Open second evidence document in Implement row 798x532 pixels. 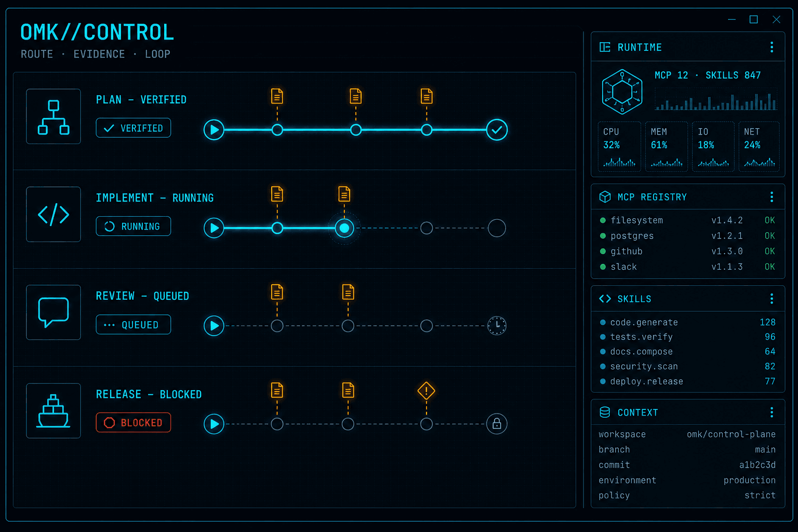[x=344, y=194]
